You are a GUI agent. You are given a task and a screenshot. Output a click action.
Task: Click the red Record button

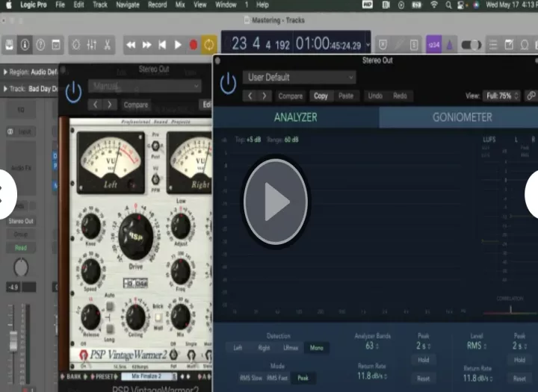click(x=194, y=45)
